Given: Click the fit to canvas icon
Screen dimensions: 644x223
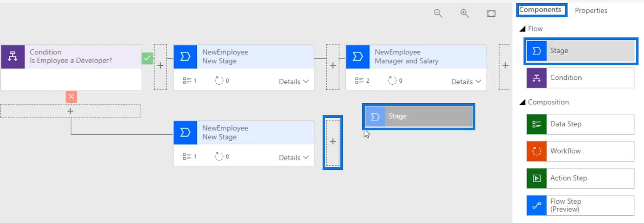Looking at the screenshot, I should point(491,13).
